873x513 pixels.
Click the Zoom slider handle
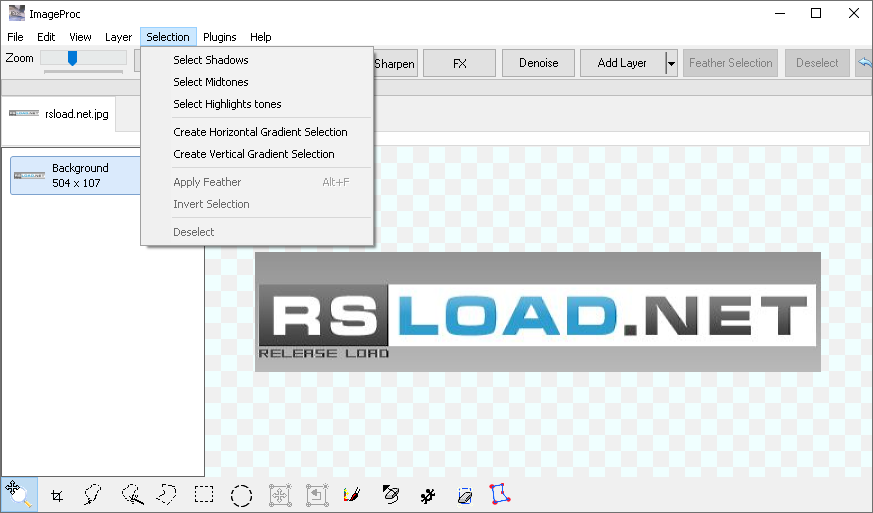(x=72, y=58)
